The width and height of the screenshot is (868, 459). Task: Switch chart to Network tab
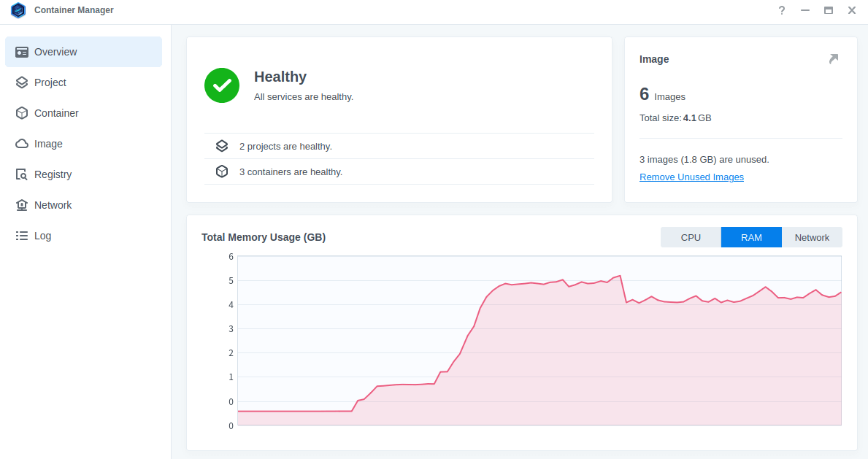pos(812,237)
